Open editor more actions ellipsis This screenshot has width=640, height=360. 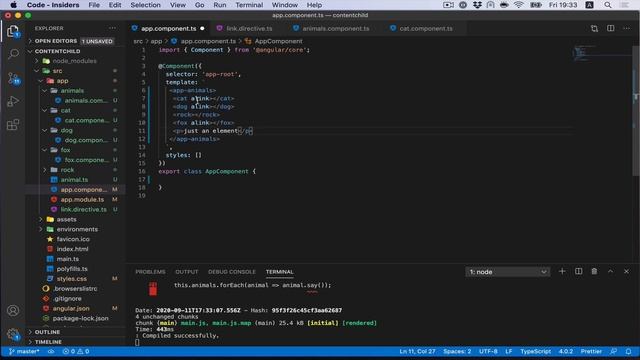pos(627,28)
